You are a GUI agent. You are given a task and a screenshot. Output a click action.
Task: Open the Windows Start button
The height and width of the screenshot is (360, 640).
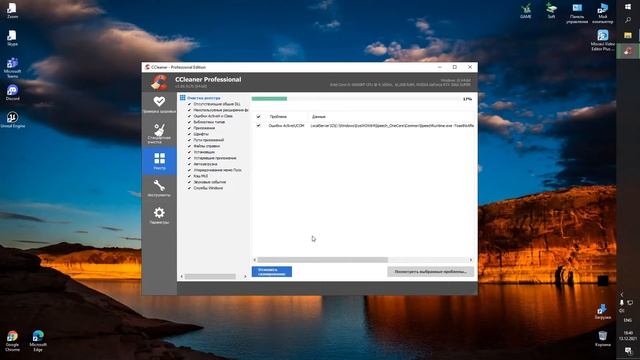click(x=628, y=7)
